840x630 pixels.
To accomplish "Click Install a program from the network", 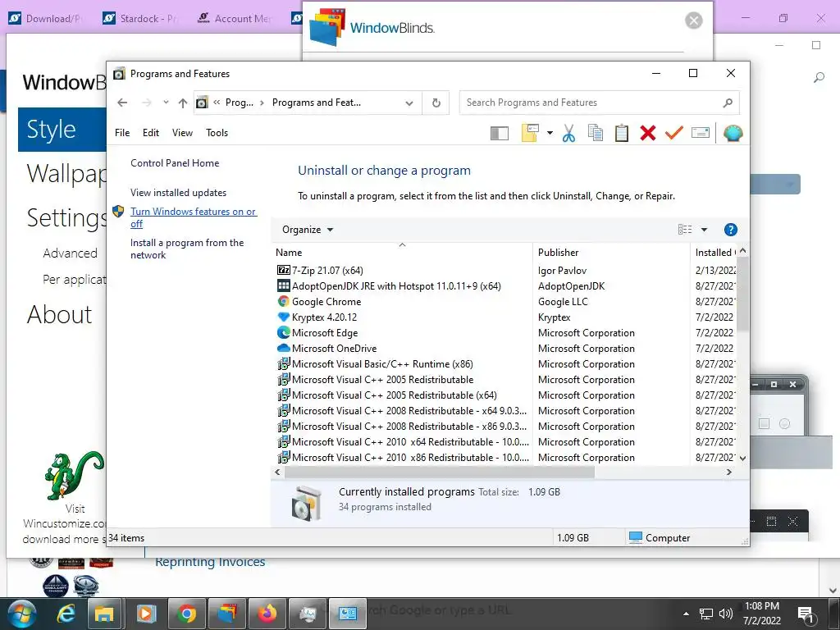I will tap(187, 249).
